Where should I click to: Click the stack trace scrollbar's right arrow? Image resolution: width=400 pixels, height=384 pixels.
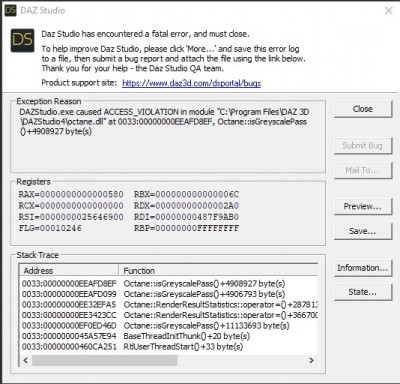(311, 360)
